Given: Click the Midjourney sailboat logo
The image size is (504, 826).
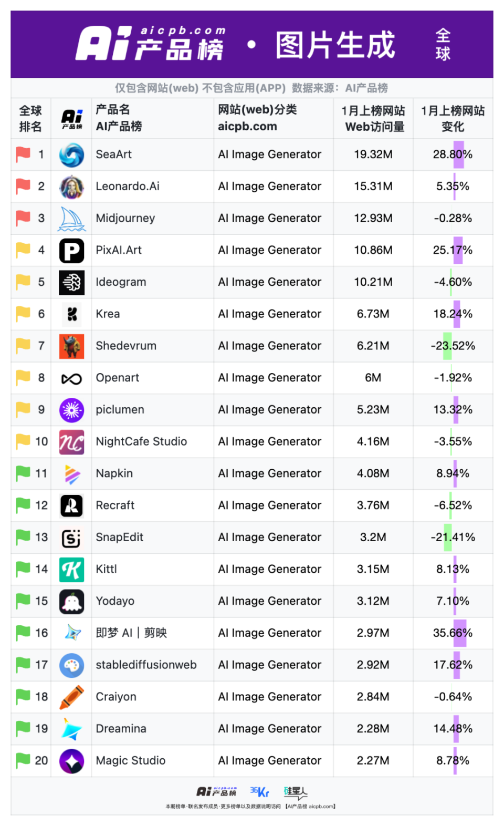Looking at the screenshot, I should coord(71,219).
